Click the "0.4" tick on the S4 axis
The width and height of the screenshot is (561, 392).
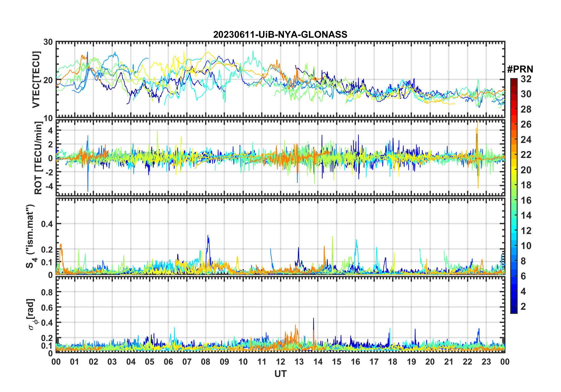[x=47, y=224]
